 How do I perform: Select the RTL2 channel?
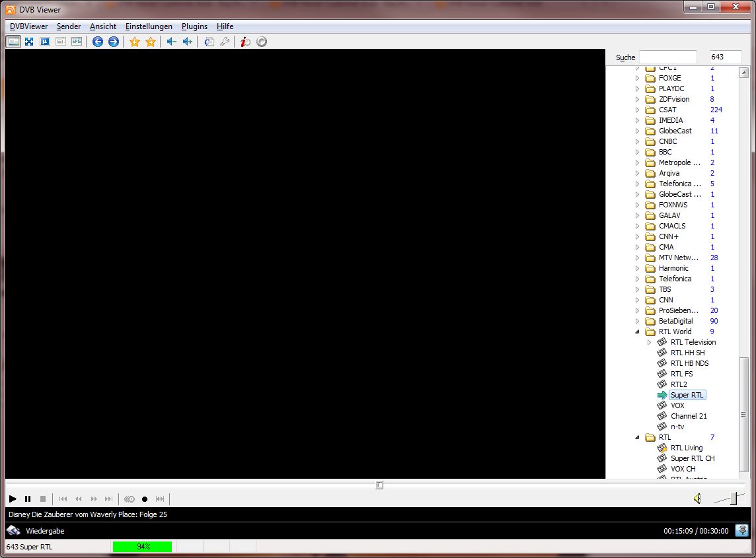679,384
